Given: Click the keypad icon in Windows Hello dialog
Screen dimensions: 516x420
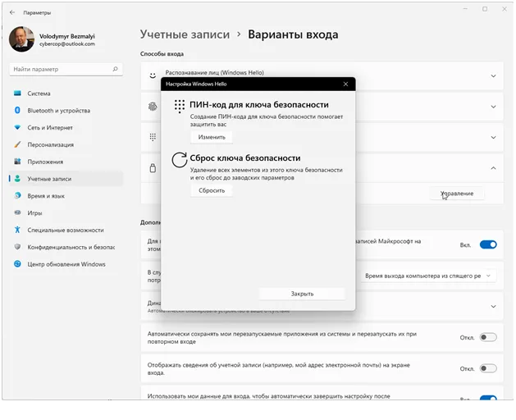Looking at the screenshot, I should click(x=180, y=107).
